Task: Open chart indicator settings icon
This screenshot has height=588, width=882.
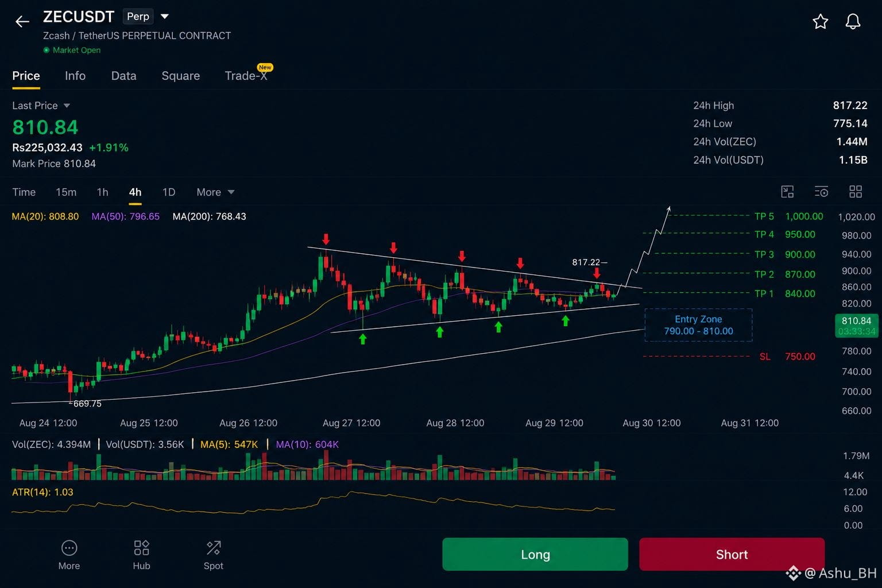Action: point(821,192)
